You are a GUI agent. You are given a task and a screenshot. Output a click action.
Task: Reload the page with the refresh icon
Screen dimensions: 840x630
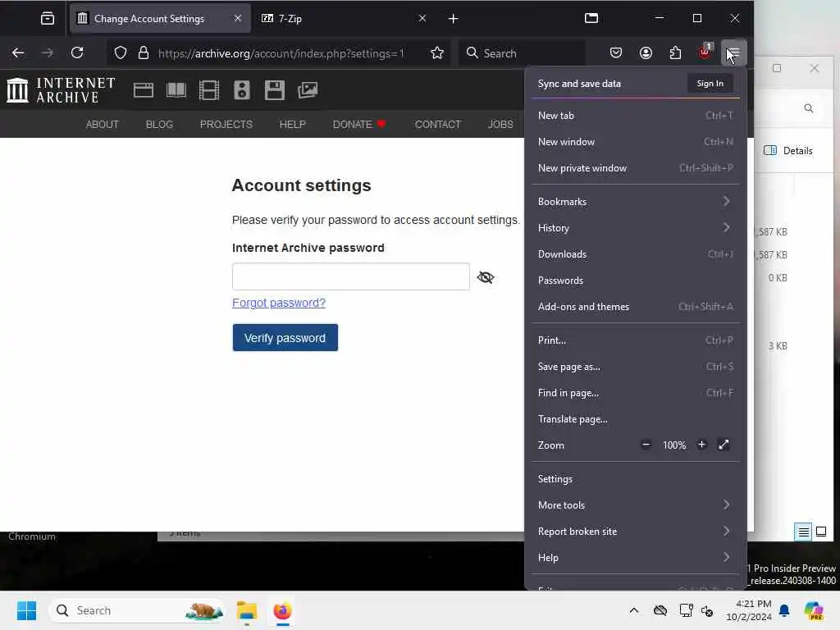pos(77,53)
